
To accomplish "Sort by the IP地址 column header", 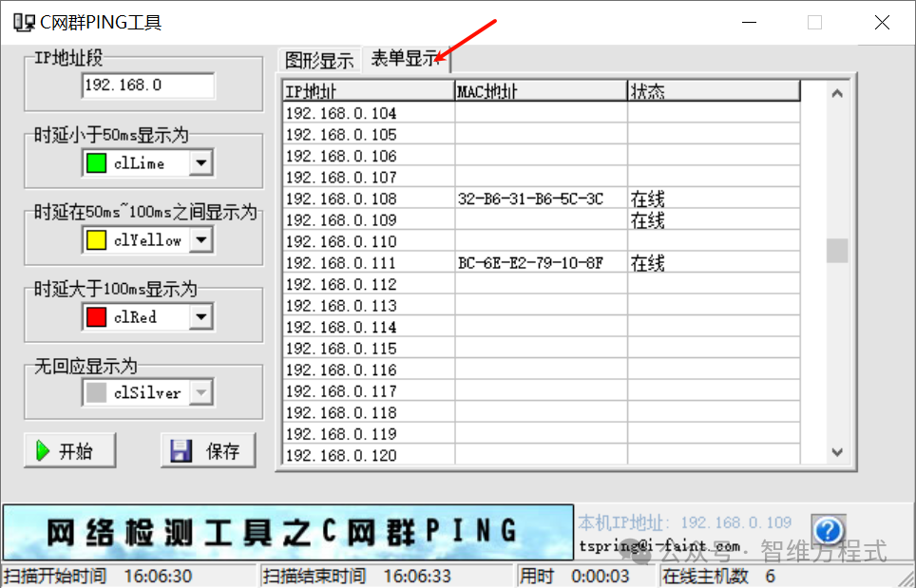I will tap(369, 91).
